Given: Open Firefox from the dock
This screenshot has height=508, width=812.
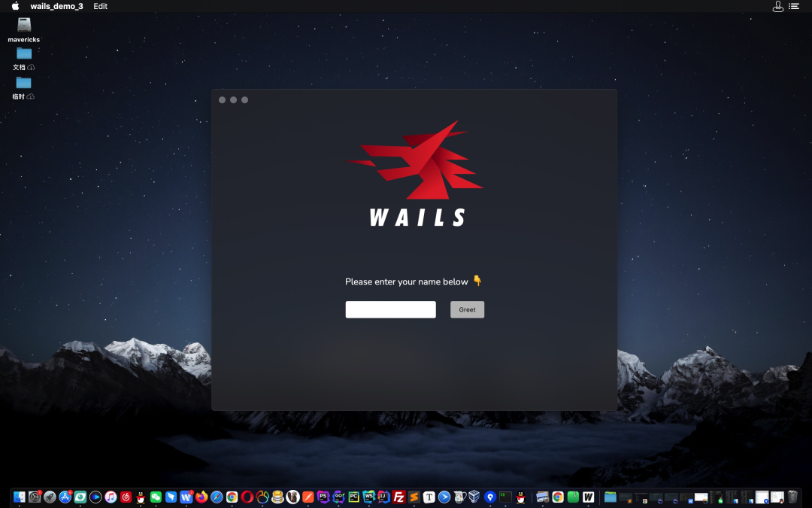Looking at the screenshot, I should pyautogui.click(x=201, y=497).
